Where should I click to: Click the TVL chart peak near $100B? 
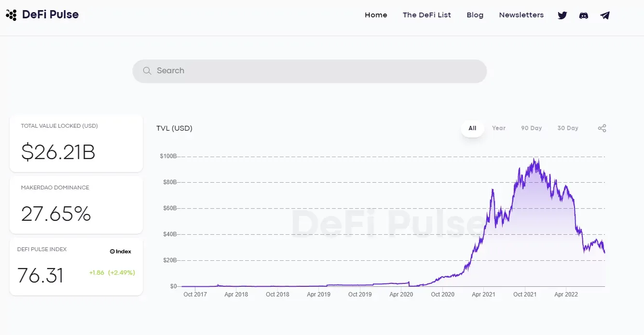[534, 159]
